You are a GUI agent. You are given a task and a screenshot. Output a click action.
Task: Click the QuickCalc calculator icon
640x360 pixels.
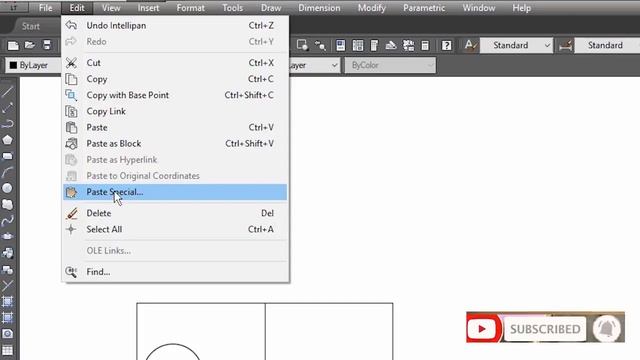tap(425, 45)
